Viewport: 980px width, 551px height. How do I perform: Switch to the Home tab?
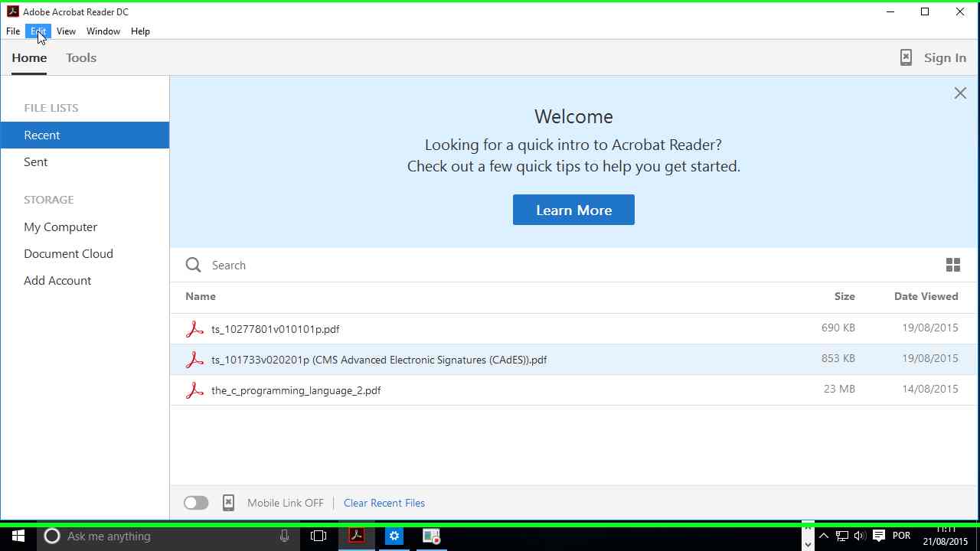29,58
